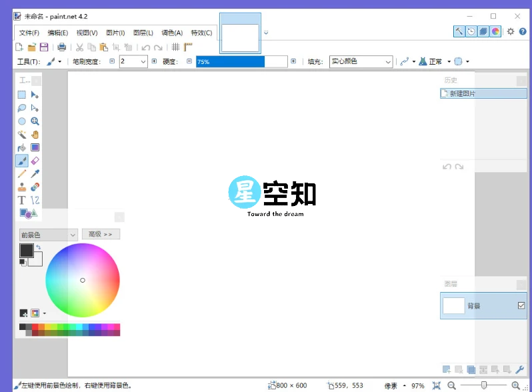The height and width of the screenshot is (392, 532).
Task: Open the 文件(F) menu
Action: click(29, 33)
